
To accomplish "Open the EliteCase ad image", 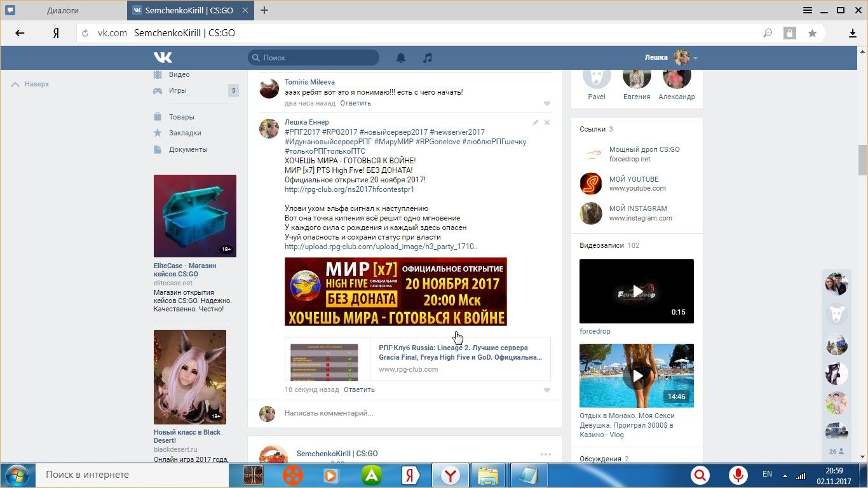I will click(x=195, y=216).
